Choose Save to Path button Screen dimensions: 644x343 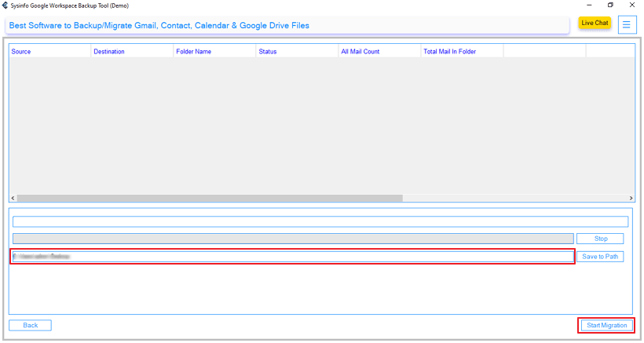point(600,257)
